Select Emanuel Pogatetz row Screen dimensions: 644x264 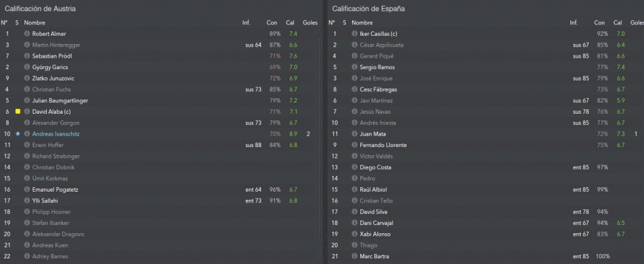click(x=160, y=189)
